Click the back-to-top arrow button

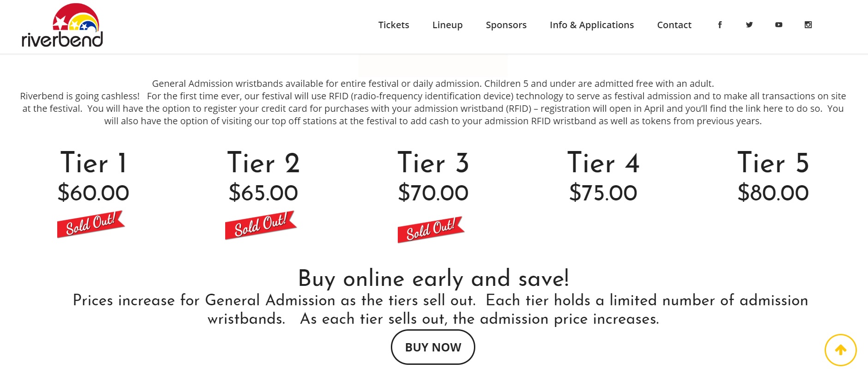click(x=840, y=350)
